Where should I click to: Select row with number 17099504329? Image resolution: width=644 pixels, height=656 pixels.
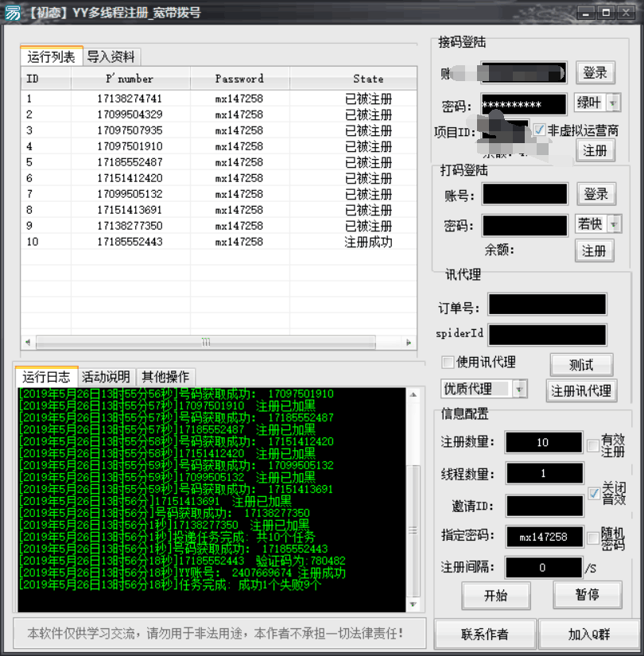pos(219,115)
